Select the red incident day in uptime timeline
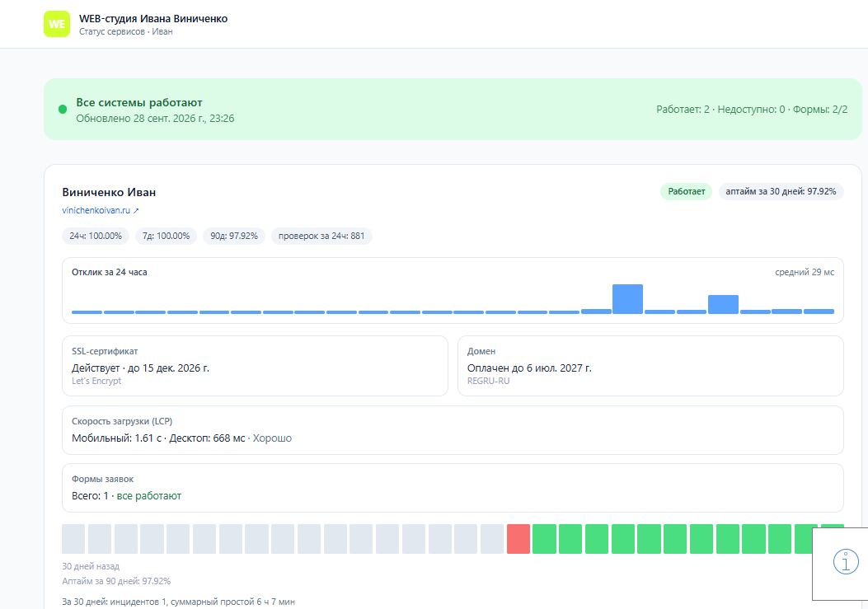Viewport: 868px width, 609px height. click(x=518, y=539)
